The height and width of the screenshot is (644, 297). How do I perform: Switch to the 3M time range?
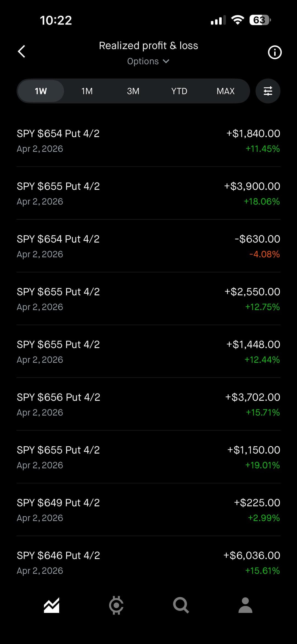[133, 91]
